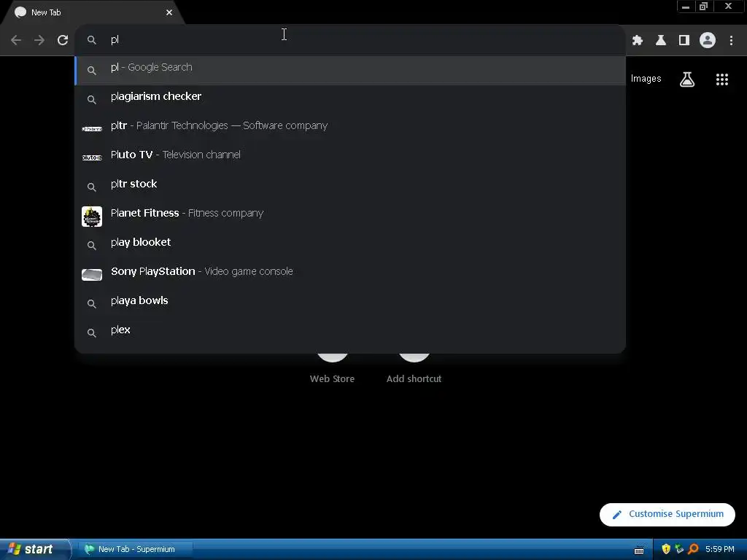This screenshot has width=747, height=560.
Task: Choose 'playa bowls' suggestion
Action: tap(350, 304)
